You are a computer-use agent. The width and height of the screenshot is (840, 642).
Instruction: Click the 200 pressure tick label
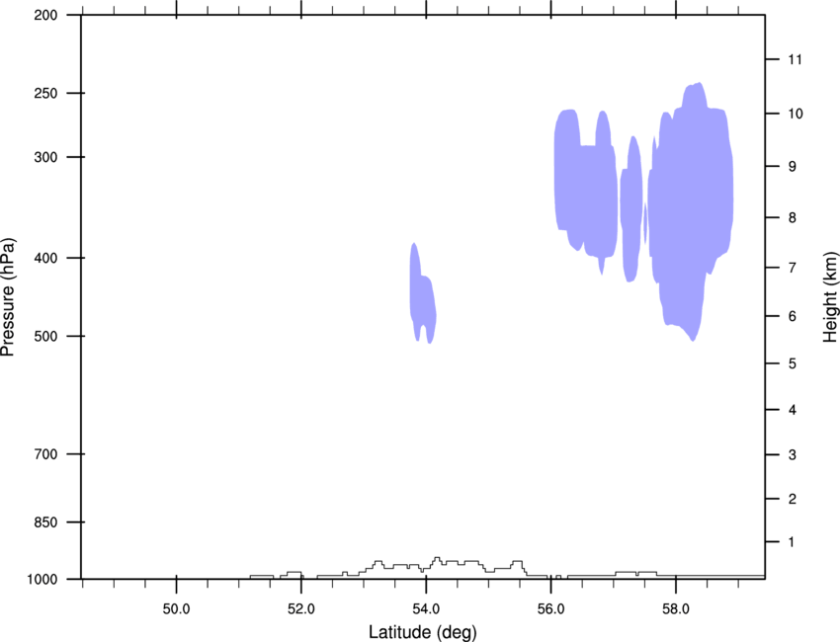click(45, 15)
